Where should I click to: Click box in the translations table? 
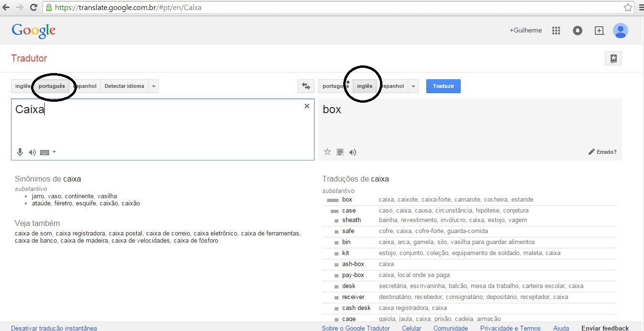[x=347, y=200]
